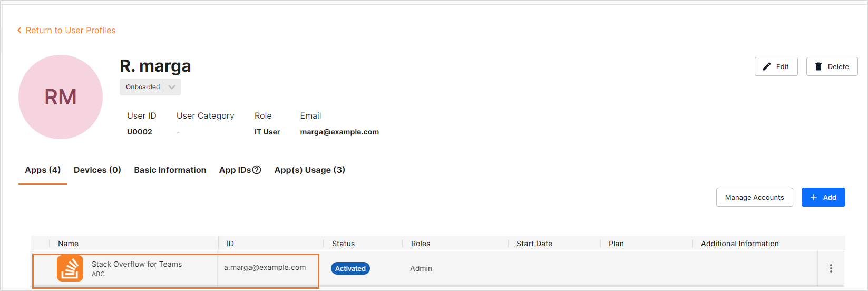This screenshot has width=868, height=291.
Task: Switch to the Apps (4) tab
Action: (43, 170)
